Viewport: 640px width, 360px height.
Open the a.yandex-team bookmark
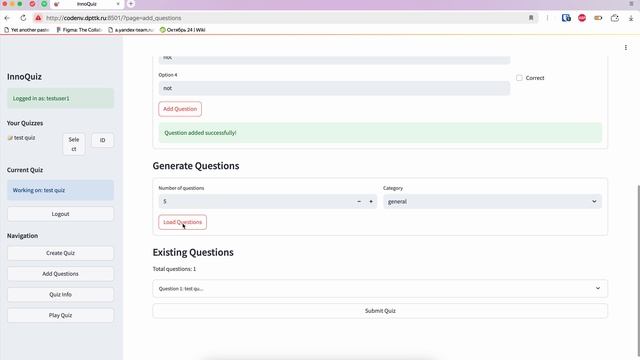coord(131,30)
